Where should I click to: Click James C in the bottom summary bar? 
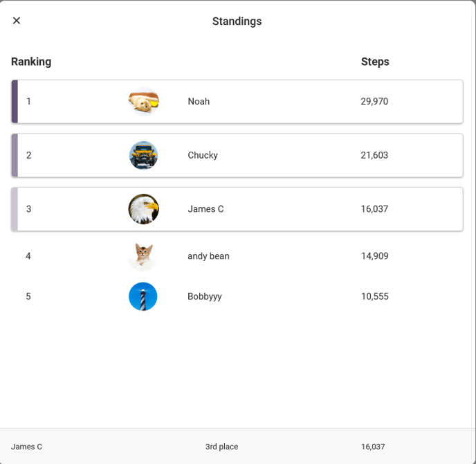pyautogui.click(x=26, y=447)
